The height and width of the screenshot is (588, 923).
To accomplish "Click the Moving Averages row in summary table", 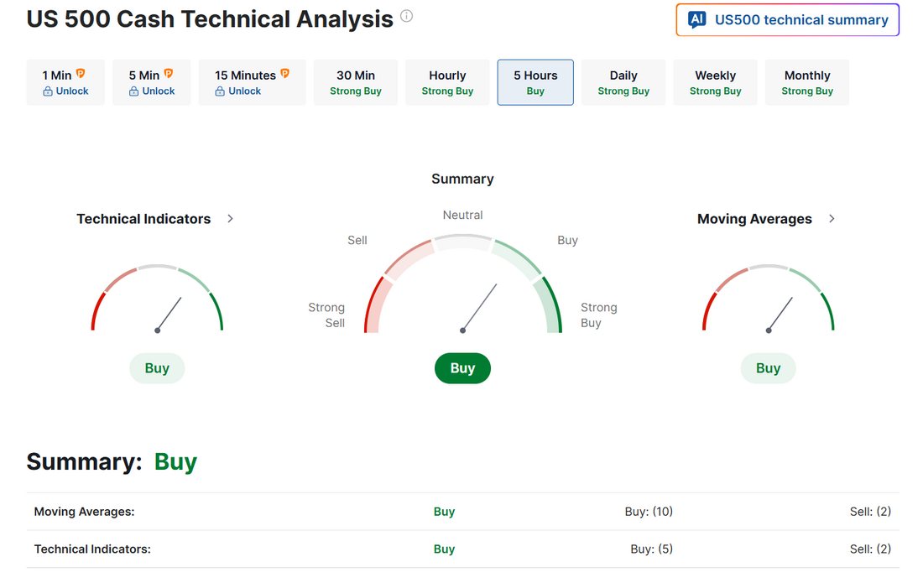I will [x=462, y=512].
